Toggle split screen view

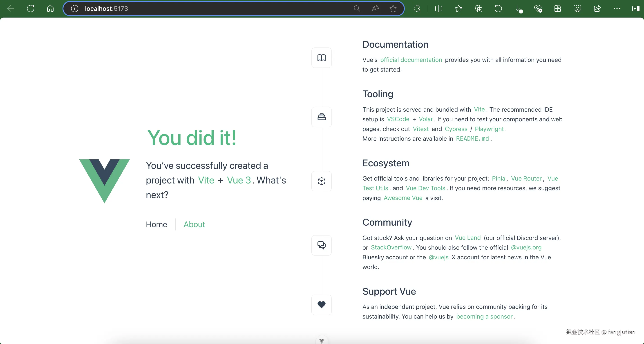438,9
